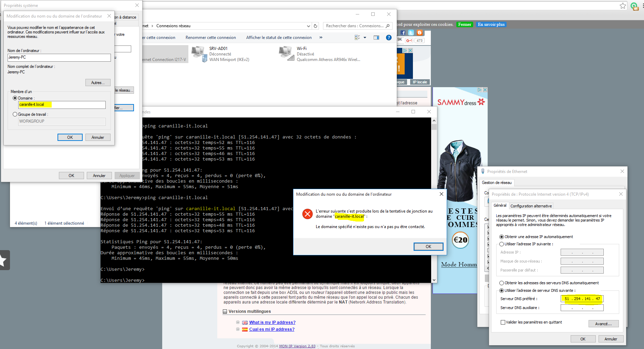The image size is (644, 349).
Task: Click Annuler in IPv4 properties
Action: coord(611,339)
